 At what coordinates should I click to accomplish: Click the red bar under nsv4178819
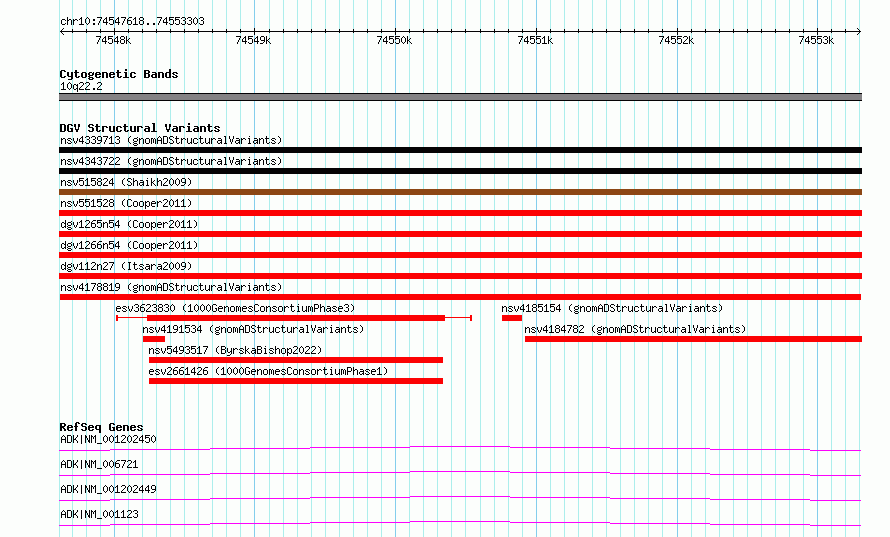(460, 297)
